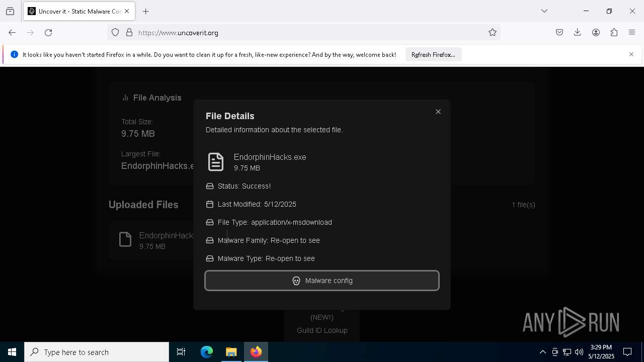Select 'File Type: application/x-msdownload' text
644x362 pixels.
pos(275,222)
